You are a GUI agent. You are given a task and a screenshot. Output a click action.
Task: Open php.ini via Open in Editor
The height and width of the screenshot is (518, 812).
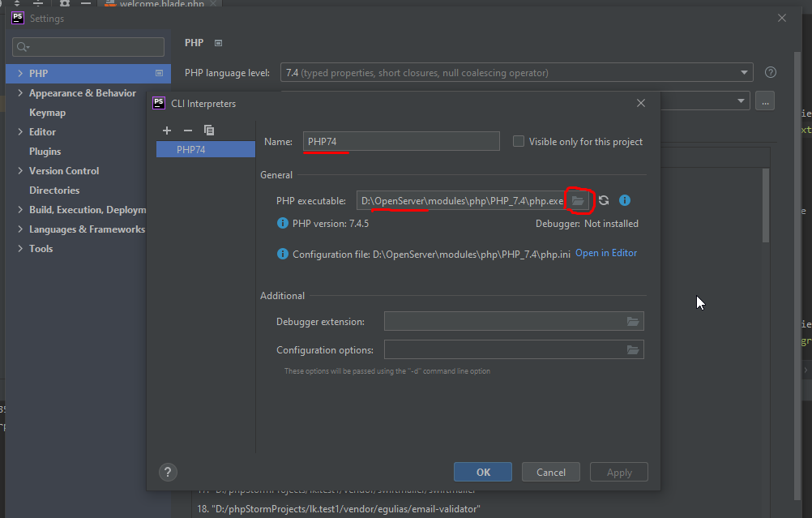(606, 253)
